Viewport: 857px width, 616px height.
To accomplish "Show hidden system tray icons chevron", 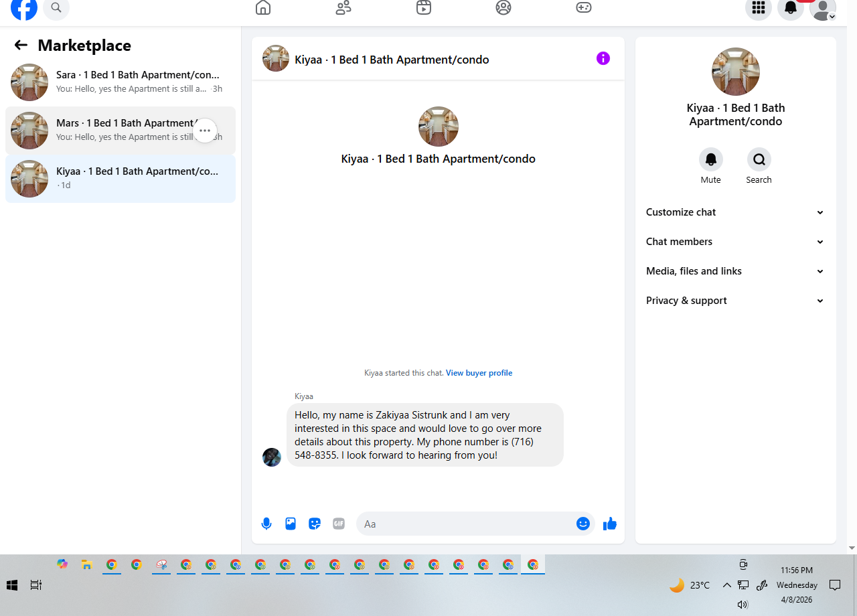I will [726, 585].
